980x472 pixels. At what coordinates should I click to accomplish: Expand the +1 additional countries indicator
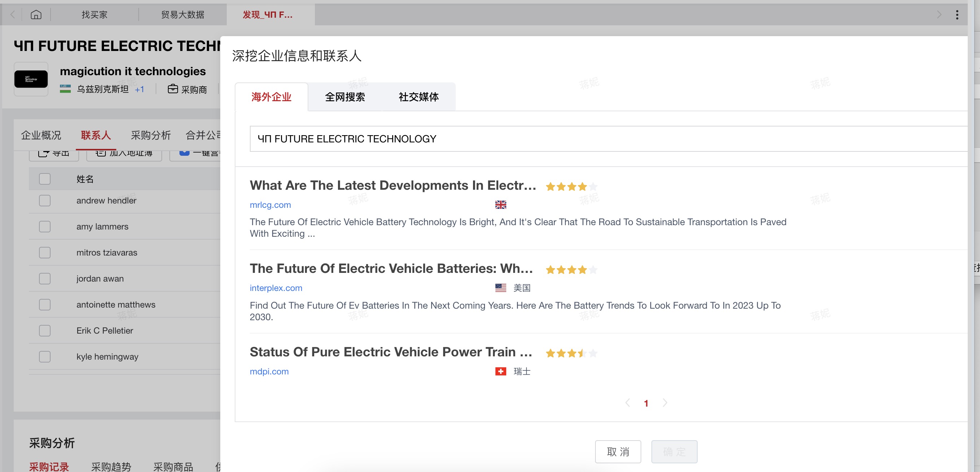pos(140,90)
